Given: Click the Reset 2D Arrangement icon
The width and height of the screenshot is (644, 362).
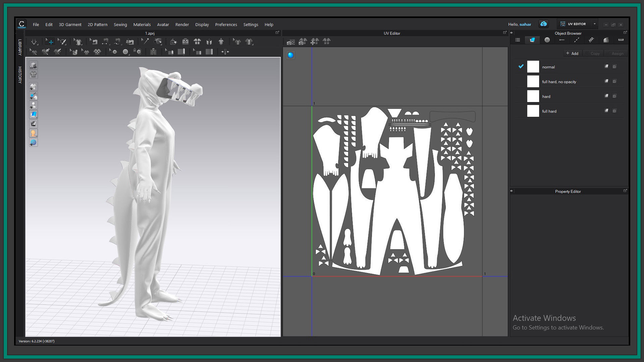Looking at the screenshot, I should (x=197, y=42).
